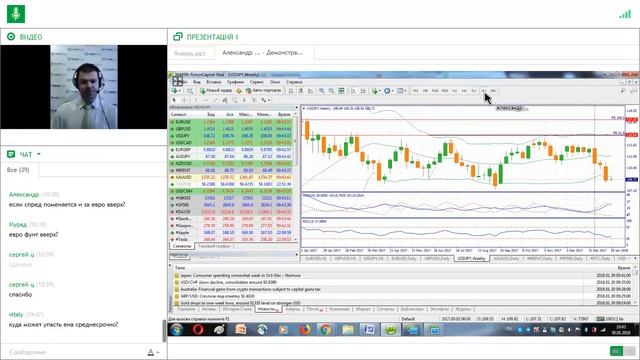Select XAUUSD row in Market Watch
The height and width of the screenshot is (360, 640).
[x=231, y=177]
